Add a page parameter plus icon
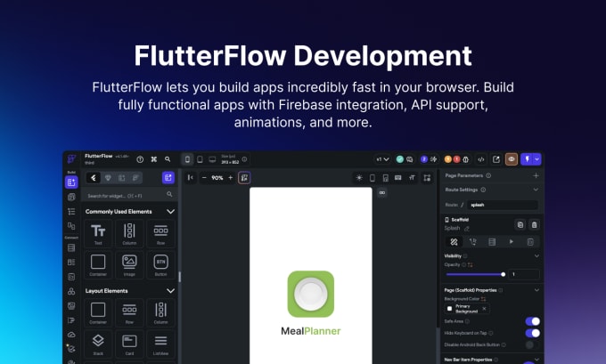The height and width of the screenshot is (364, 606). [536, 175]
